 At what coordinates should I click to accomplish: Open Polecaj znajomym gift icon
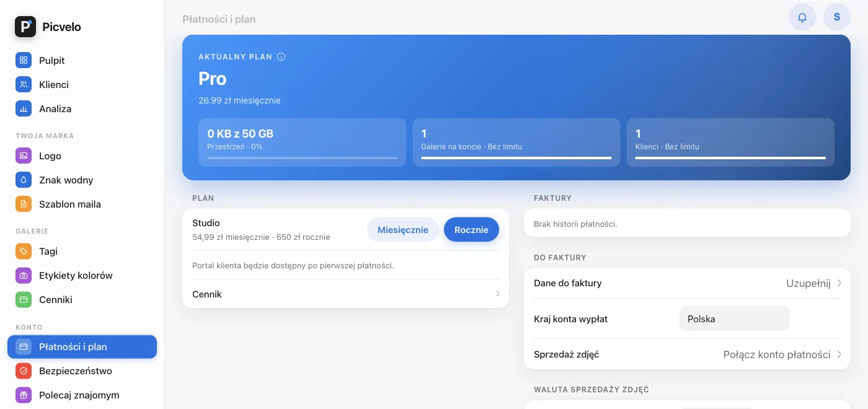tap(24, 395)
